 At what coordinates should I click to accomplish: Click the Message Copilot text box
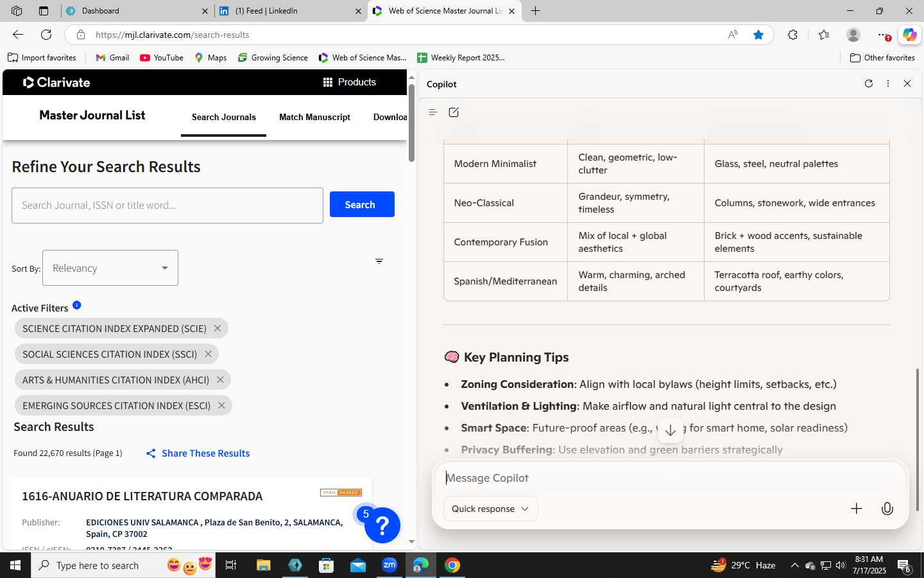coord(670,478)
